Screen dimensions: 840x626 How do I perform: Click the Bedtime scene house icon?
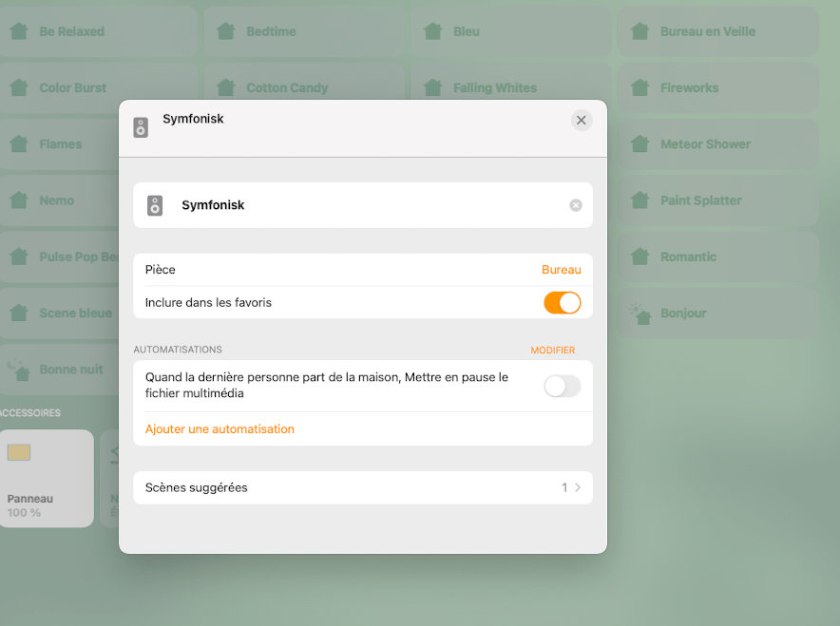point(226,31)
